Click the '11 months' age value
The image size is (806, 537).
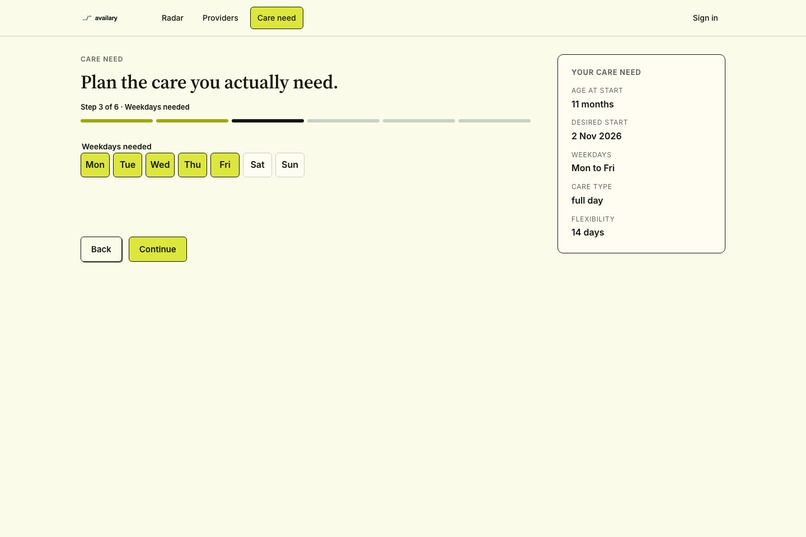point(592,104)
